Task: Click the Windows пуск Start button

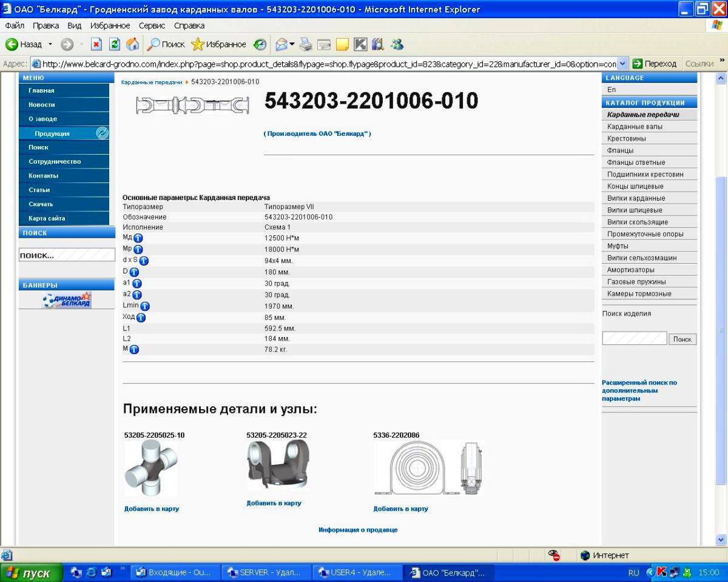Action: point(32,573)
